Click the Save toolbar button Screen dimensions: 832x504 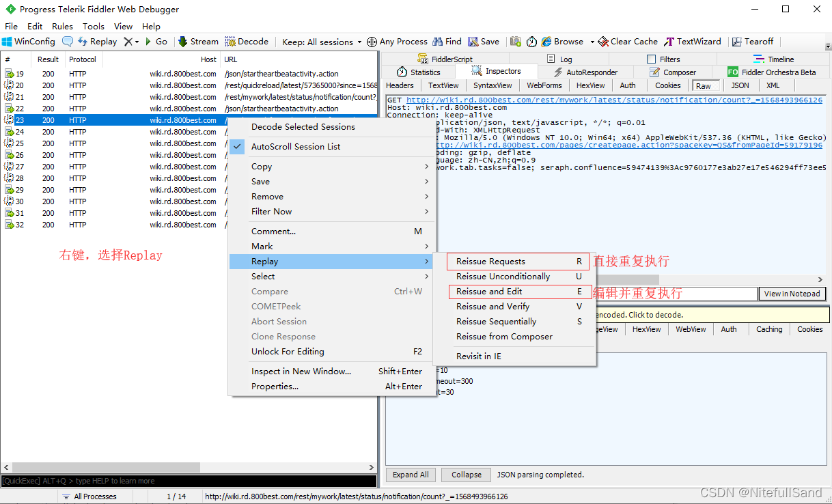[483, 42]
